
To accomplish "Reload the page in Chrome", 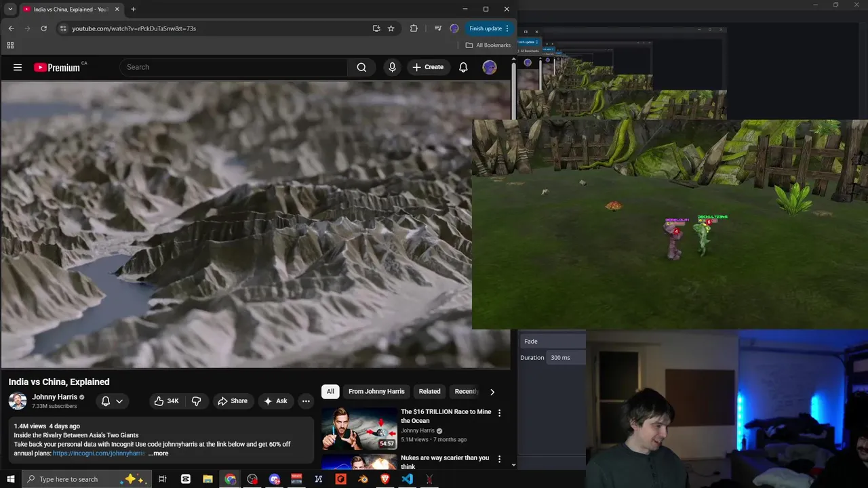I will [x=44, y=28].
